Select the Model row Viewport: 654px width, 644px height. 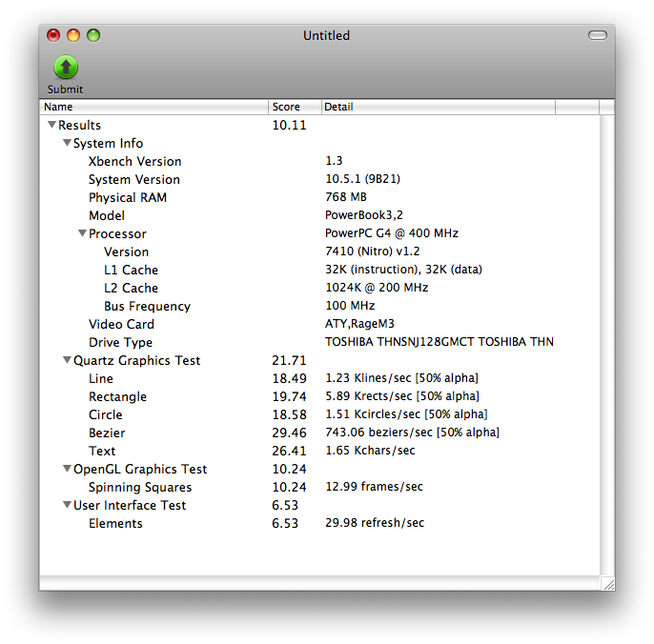(320, 215)
